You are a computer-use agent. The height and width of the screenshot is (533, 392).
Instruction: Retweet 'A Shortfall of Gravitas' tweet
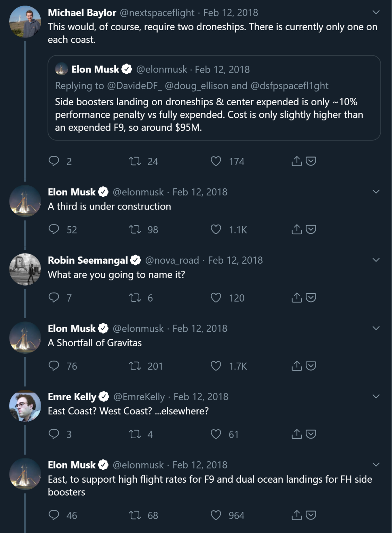pos(135,366)
